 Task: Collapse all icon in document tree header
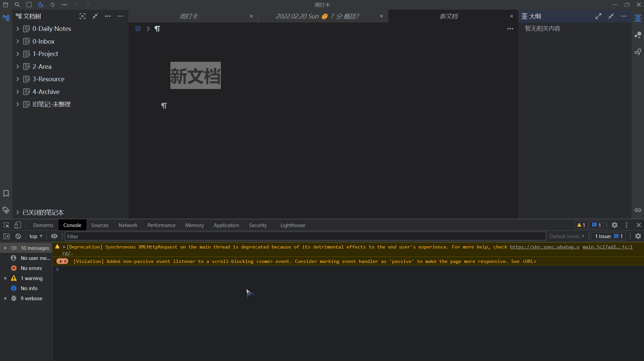coord(95,16)
